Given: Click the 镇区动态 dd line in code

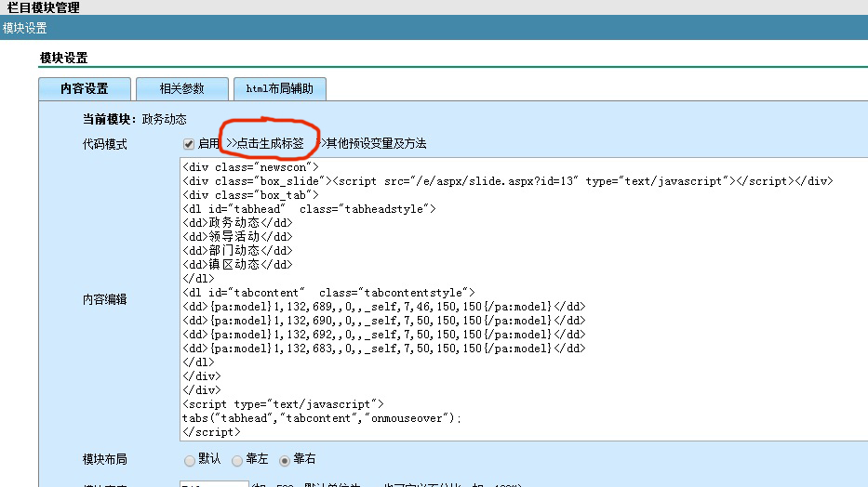Looking at the screenshot, I should (237, 265).
